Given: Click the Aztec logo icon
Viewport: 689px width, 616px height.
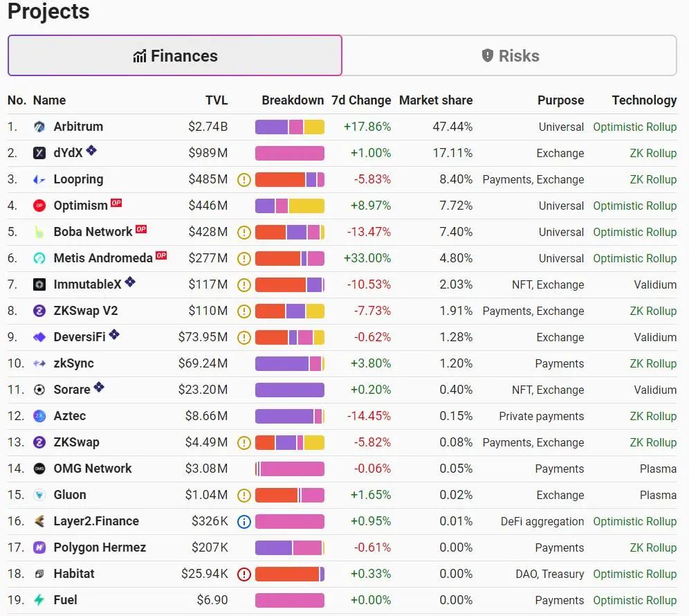Looking at the screenshot, I should (x=39, y=416).
